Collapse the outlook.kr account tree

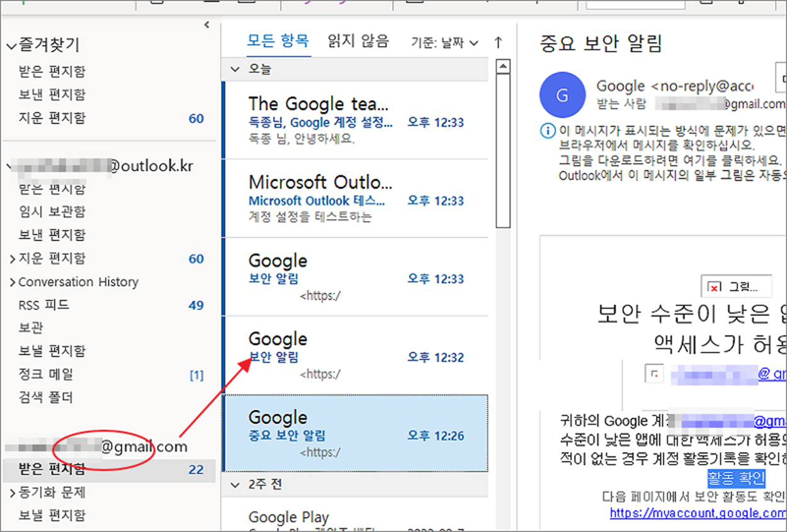click(9, 167)
